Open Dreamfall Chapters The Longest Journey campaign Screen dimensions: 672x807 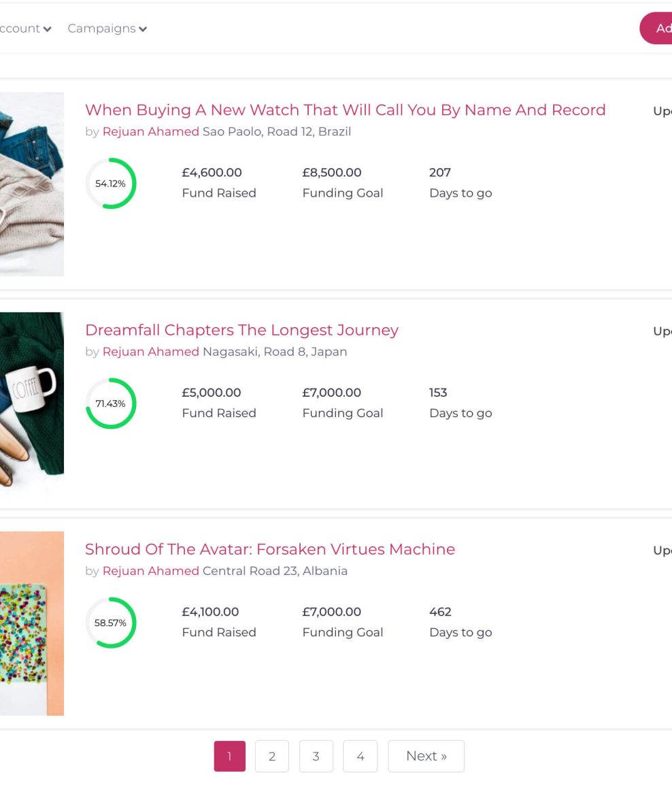(242, 329)
